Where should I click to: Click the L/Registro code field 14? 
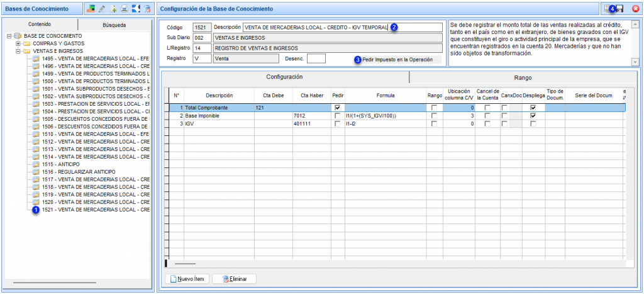pos(202,48)
